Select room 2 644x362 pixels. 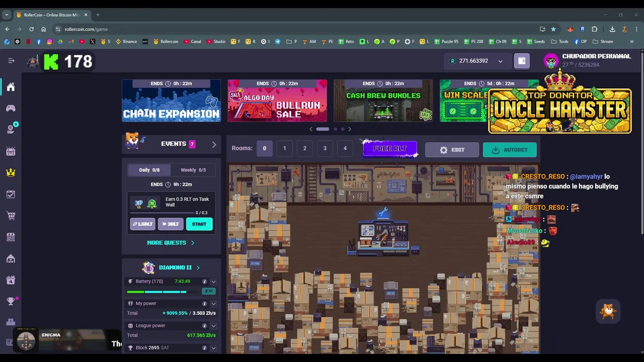pos(304,148)
